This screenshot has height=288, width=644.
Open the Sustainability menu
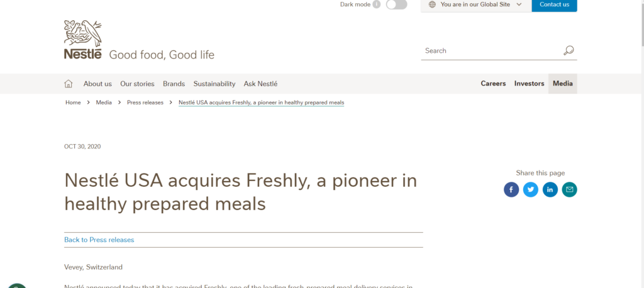point(214,84)
